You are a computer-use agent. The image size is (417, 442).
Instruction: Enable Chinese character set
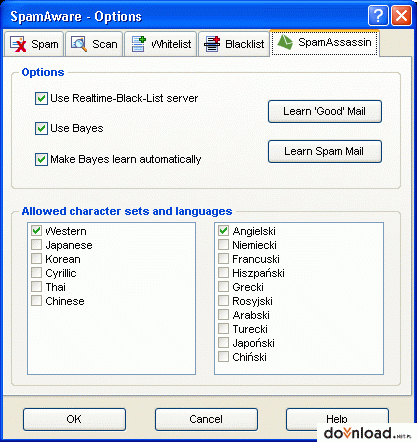pyautogui.click(x=36, y=301)
